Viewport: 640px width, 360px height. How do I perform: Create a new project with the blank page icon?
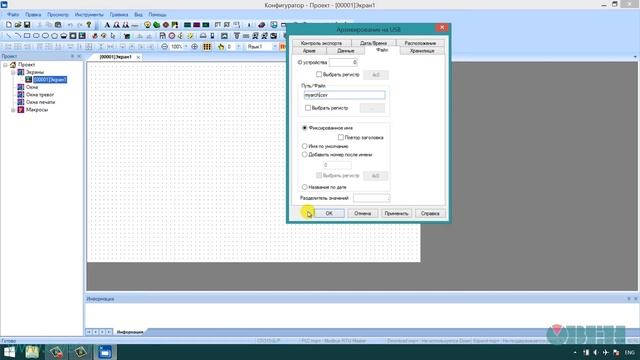[x=9, y=25]
